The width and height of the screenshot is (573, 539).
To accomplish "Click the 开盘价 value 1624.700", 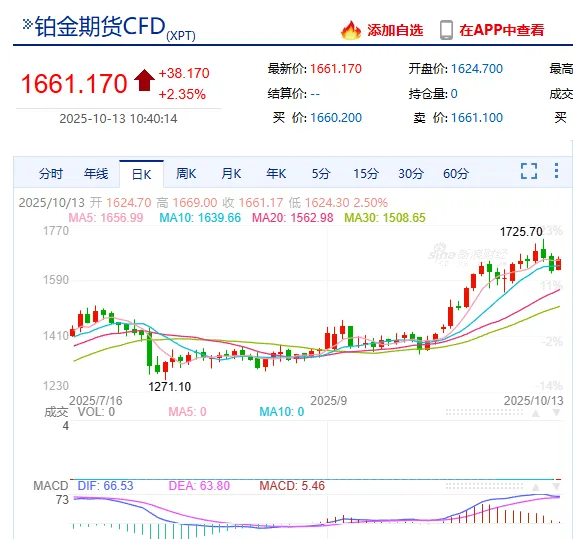I will pos(477,69).
